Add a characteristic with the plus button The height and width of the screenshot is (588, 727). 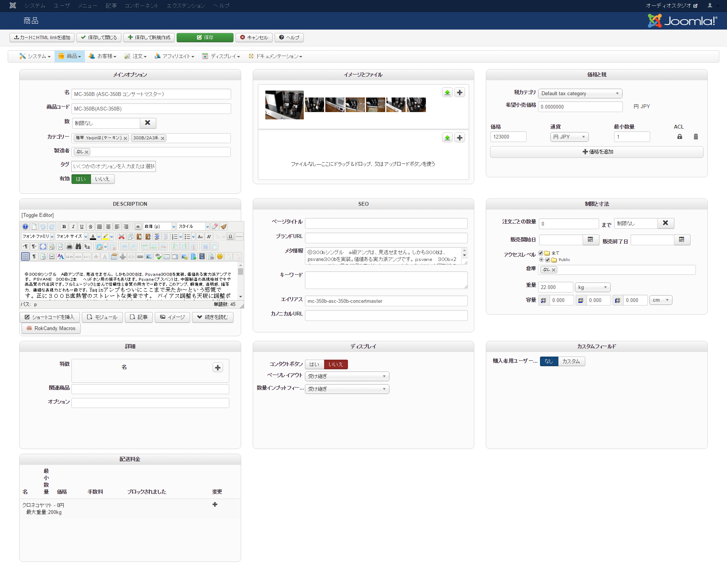point(218,368)
